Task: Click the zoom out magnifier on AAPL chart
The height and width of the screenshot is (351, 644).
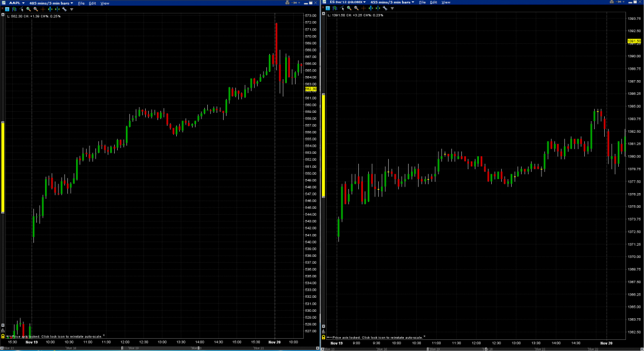Action: (36, 9)
